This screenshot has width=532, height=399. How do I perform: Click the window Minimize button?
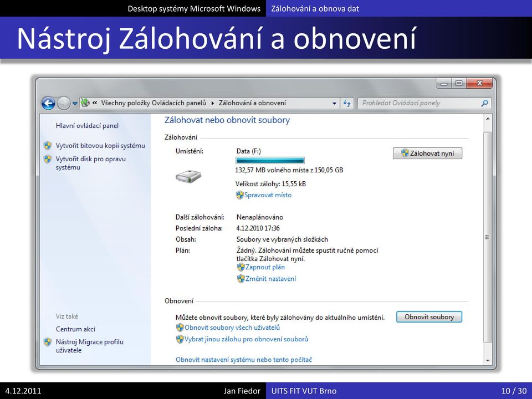point(444,83)
